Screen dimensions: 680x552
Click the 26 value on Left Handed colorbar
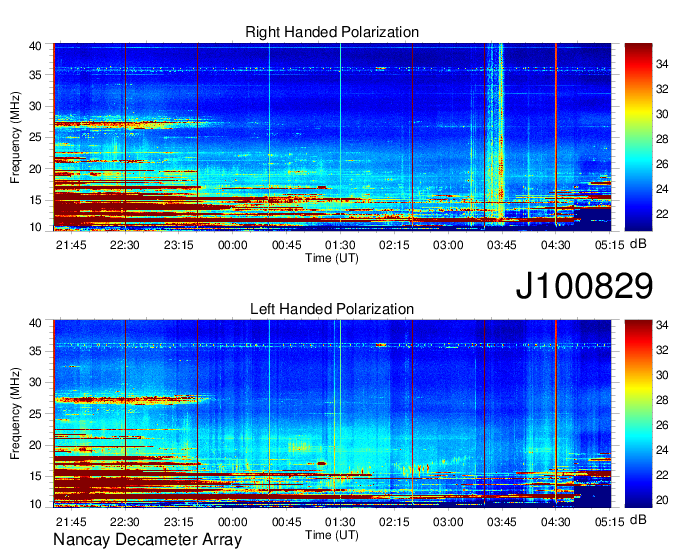point(662,425)
